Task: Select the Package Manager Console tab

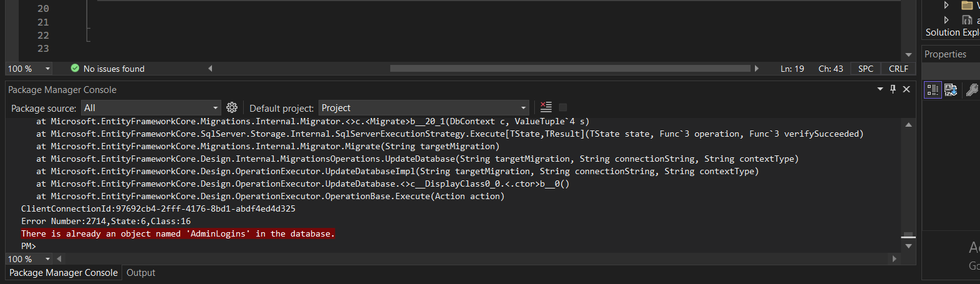Action: [63, 273]
